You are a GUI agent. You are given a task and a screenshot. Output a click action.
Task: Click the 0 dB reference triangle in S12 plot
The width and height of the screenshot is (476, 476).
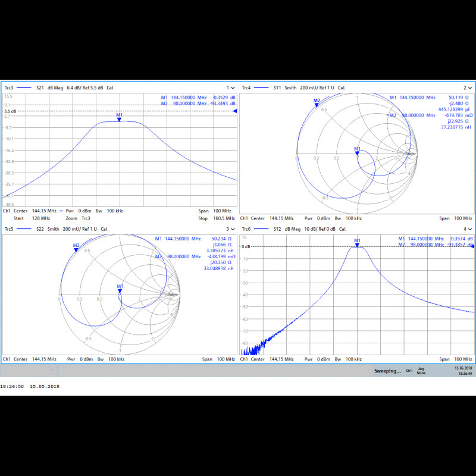pyautogui.click(x=472, y=246)
